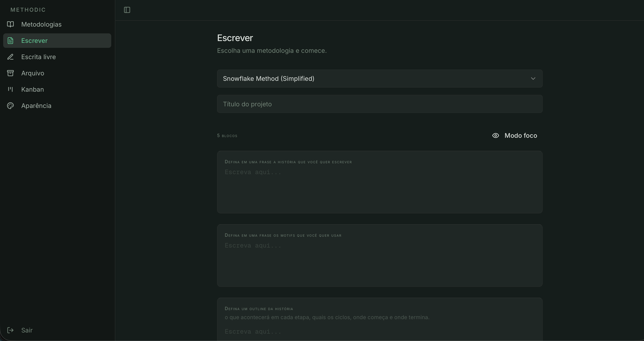The height and width of the screenshot is (341, 644).
Task: Click the Aparência palette icon
Action: pyautogui.click(x=10, y=106)
